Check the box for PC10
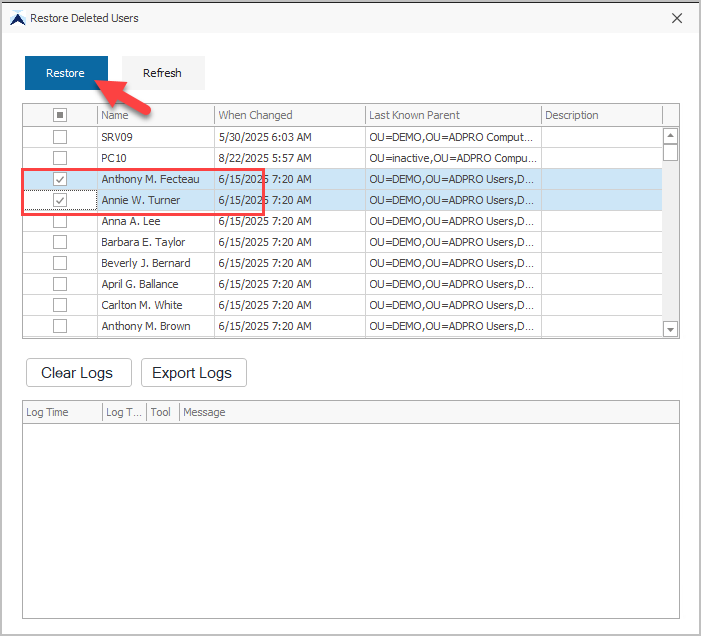Screen dimensions: 701x636 pos(60,158)
